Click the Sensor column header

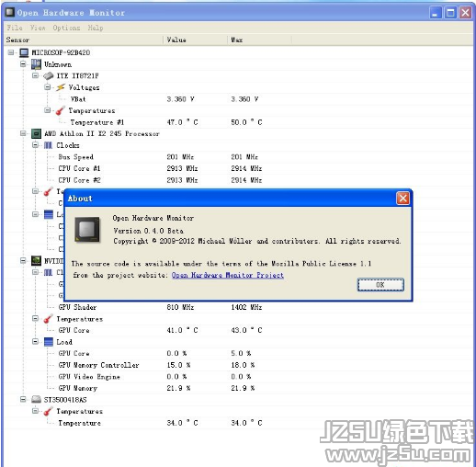[x=84, y=40]
